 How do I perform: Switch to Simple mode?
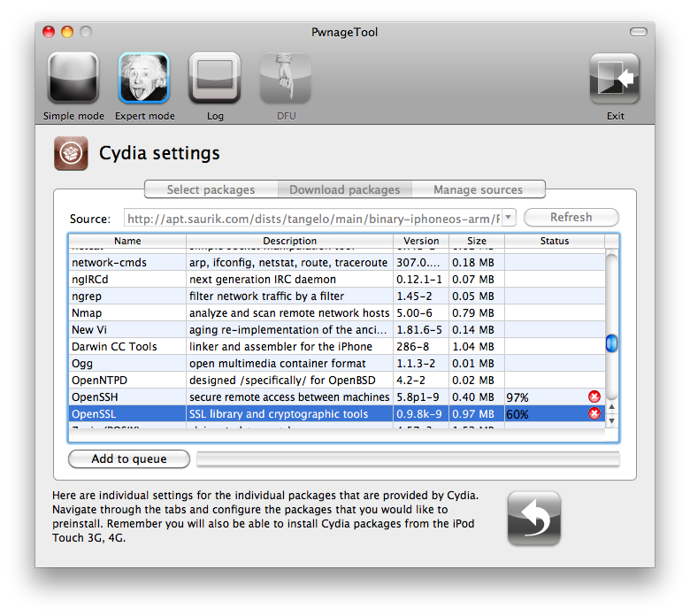pyautogui.click(x=73, y=78)
